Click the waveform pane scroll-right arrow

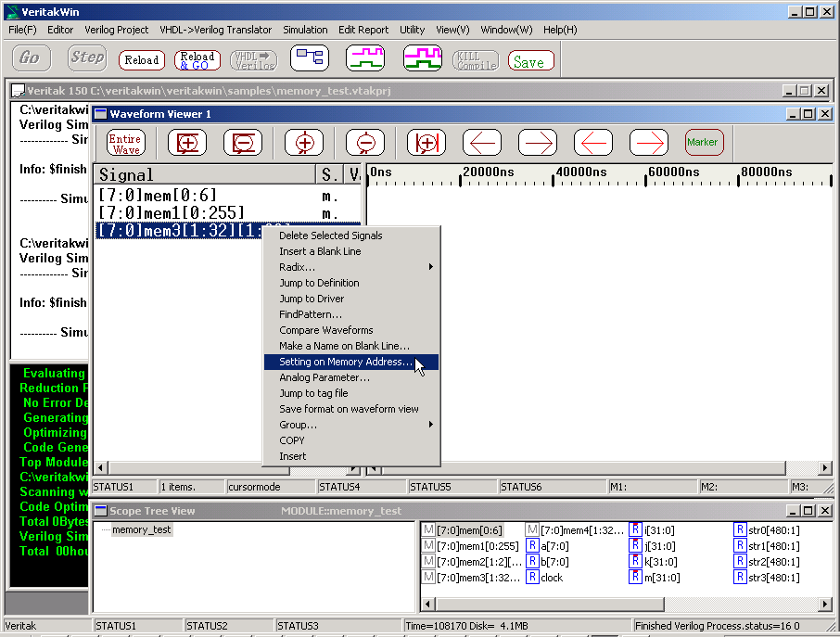[825, 468]
